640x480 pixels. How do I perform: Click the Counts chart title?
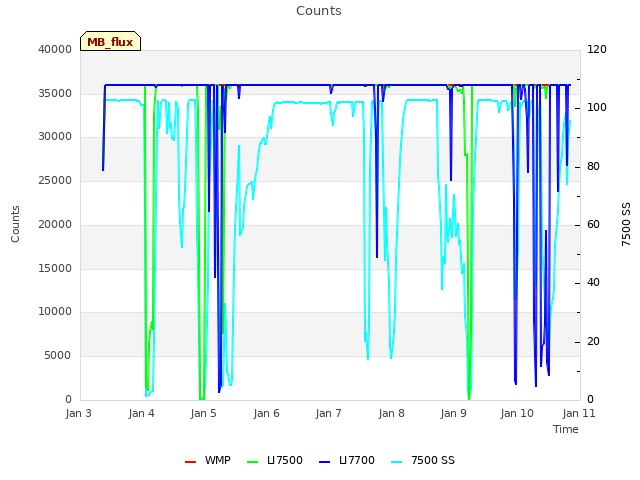(x=319, y=11)
